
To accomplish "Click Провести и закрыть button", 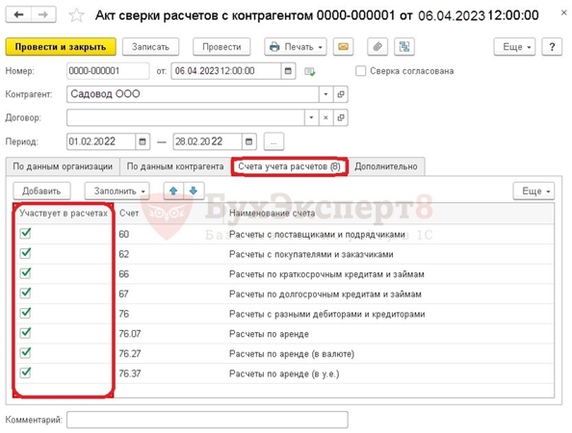I will tap(61, 47).
